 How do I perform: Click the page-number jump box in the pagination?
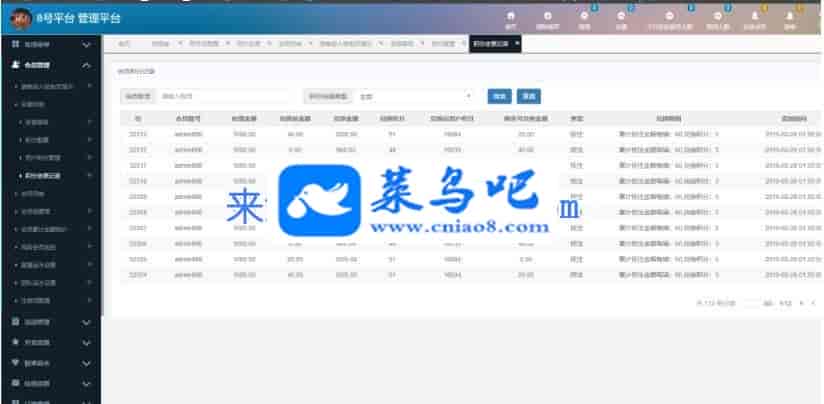pyautogui.click(x=751, y=303)
